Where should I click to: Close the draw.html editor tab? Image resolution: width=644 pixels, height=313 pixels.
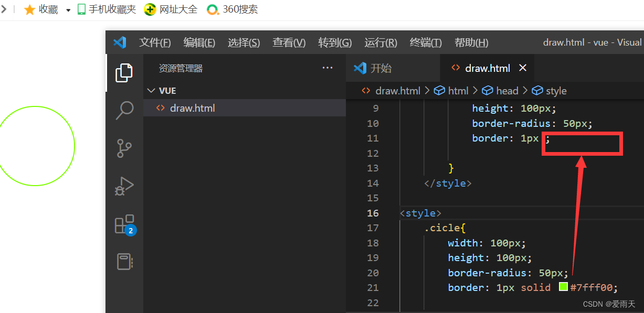523,68
